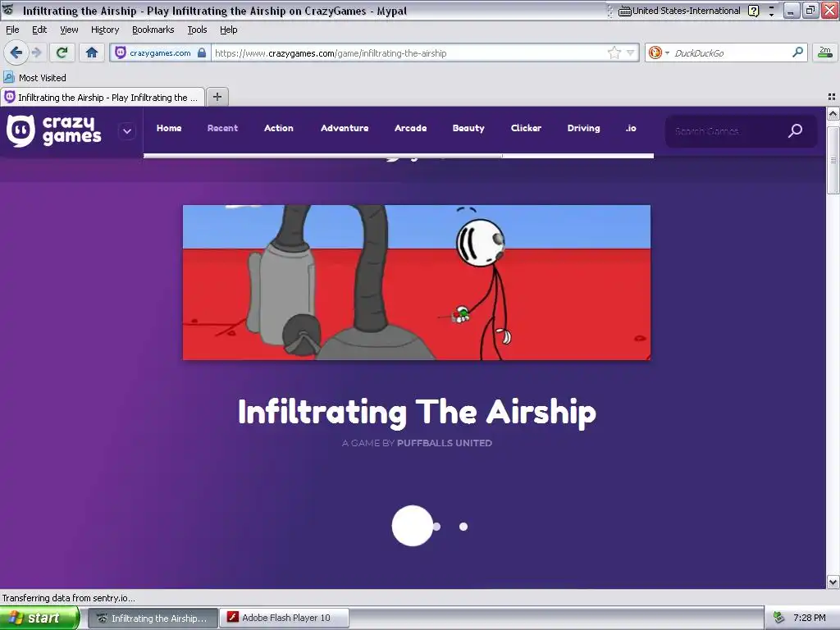840x630 pixels.
Task: Click the address bar URL field
Action: (410, 53)
